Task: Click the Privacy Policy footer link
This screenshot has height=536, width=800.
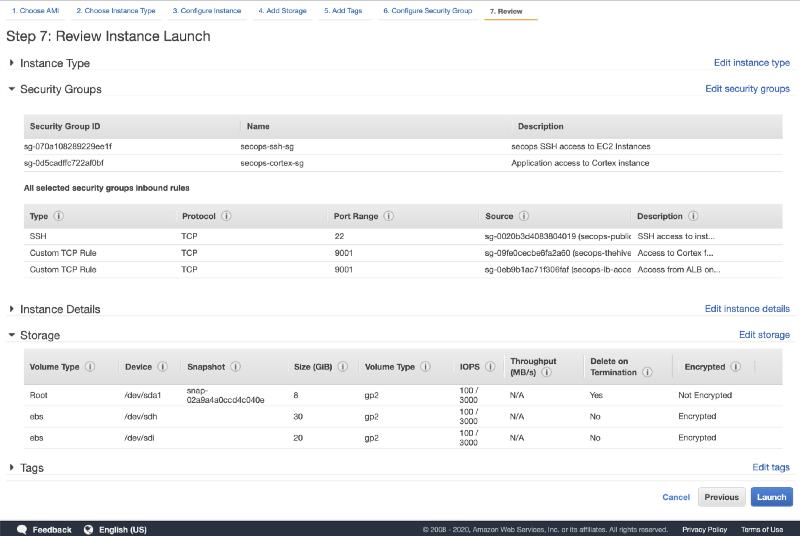Action: tap(704, 529)
